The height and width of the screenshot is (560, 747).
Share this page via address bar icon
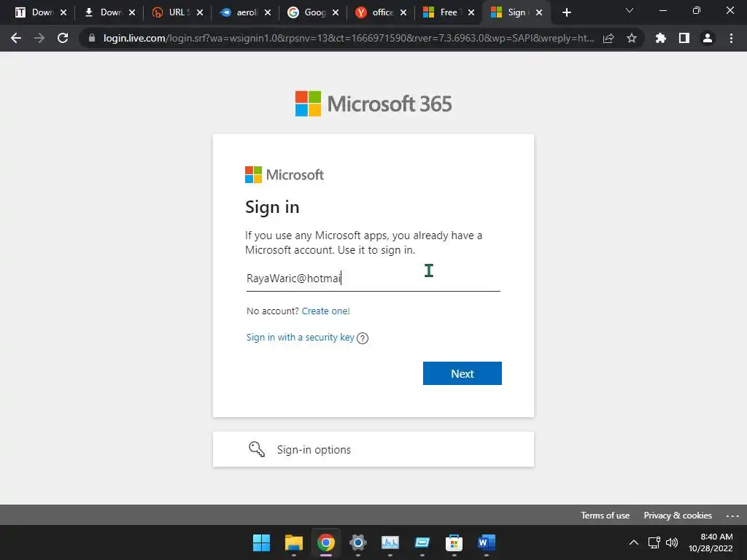point(608,38)
